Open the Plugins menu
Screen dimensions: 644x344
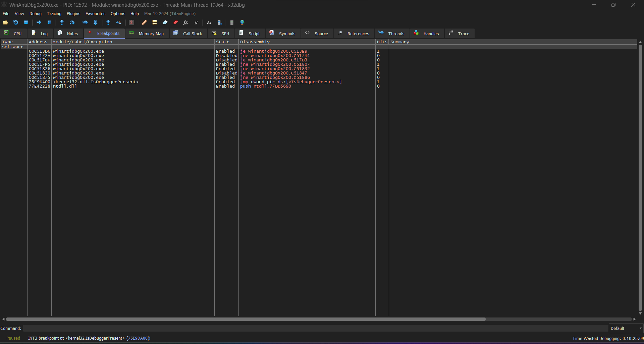[x=73, y=14]
